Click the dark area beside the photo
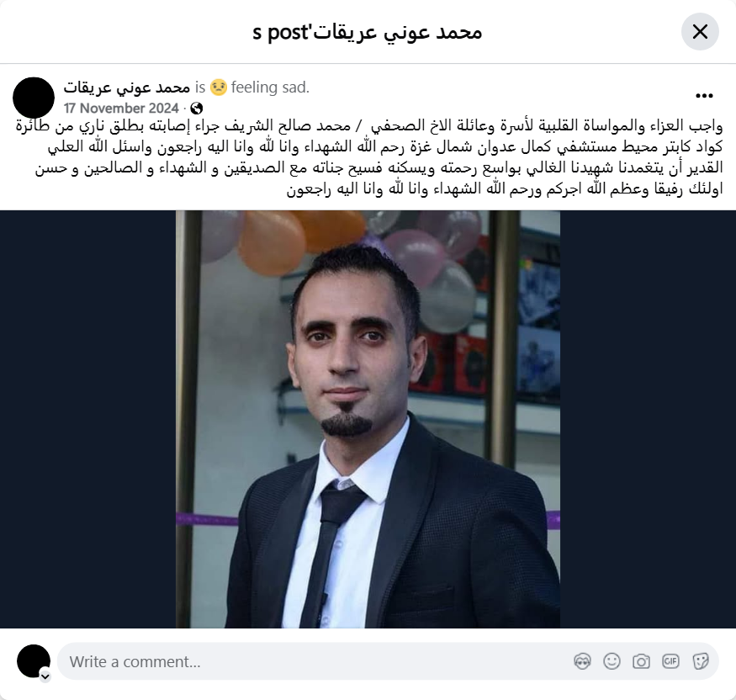Screen dimensions: 736x700 (87, 419)
